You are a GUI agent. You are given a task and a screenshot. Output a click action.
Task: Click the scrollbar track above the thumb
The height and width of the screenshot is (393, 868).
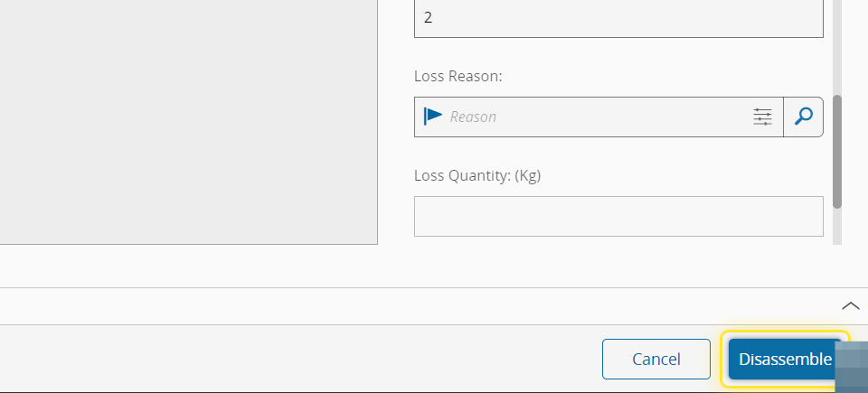837,45
